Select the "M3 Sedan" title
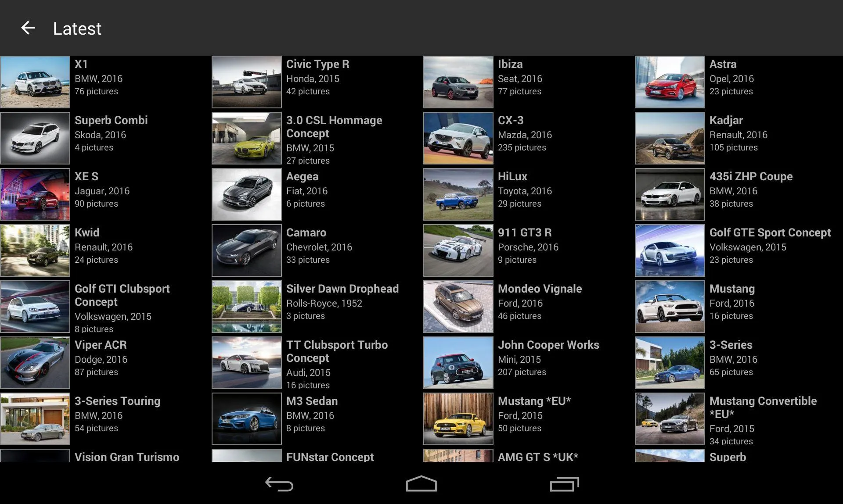 (312, 401)
